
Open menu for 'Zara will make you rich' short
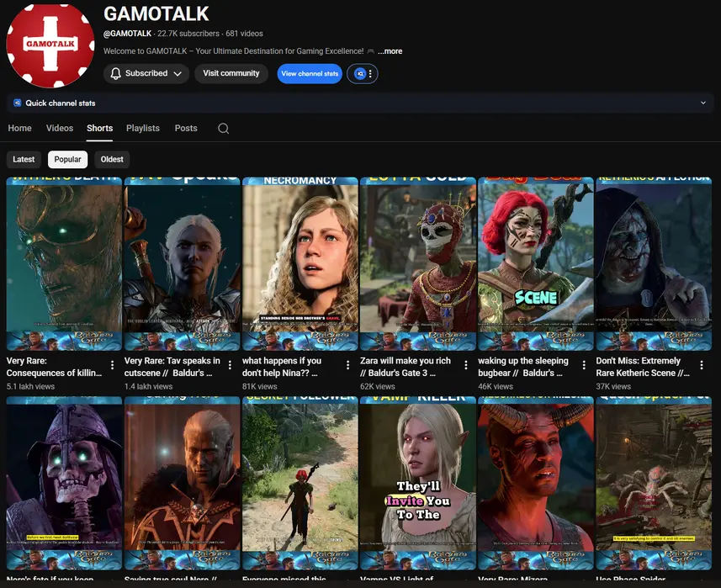coord(466,365)
